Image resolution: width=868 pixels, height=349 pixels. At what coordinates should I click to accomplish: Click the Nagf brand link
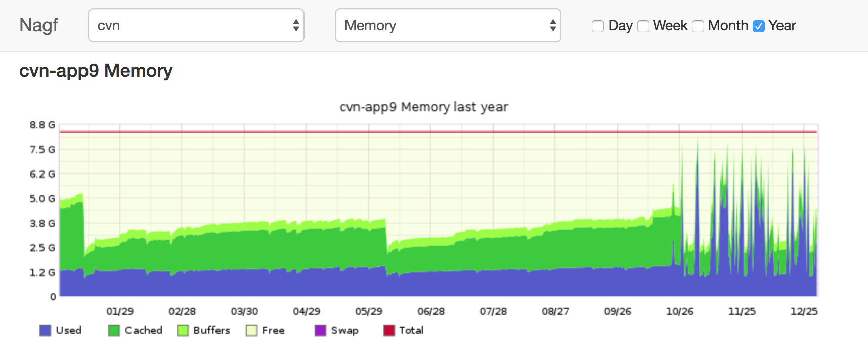[39, 25]
